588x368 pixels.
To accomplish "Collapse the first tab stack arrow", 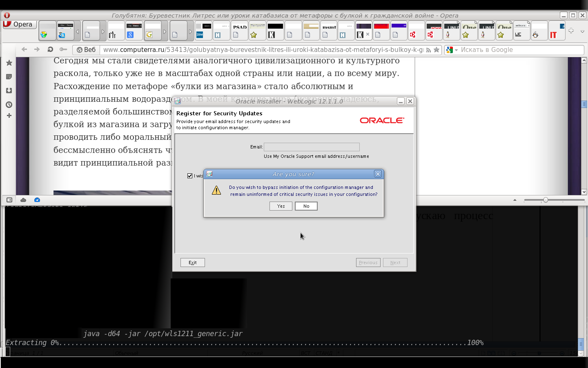I will click(x=78, y=31).
